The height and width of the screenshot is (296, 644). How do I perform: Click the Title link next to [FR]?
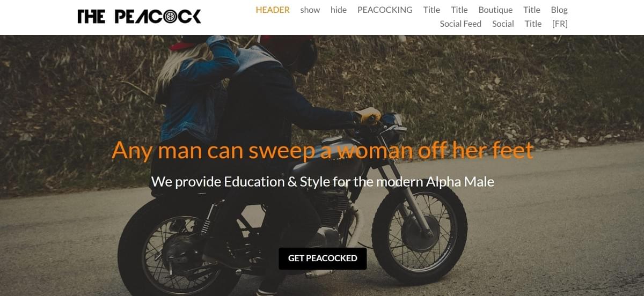click(x=533, y=24)
